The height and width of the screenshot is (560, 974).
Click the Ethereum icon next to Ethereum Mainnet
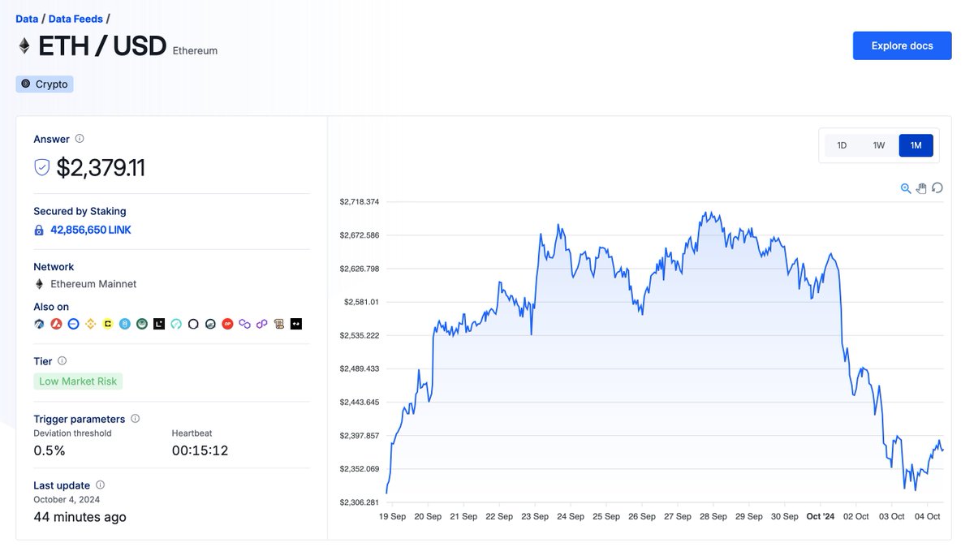pos(39,284)
